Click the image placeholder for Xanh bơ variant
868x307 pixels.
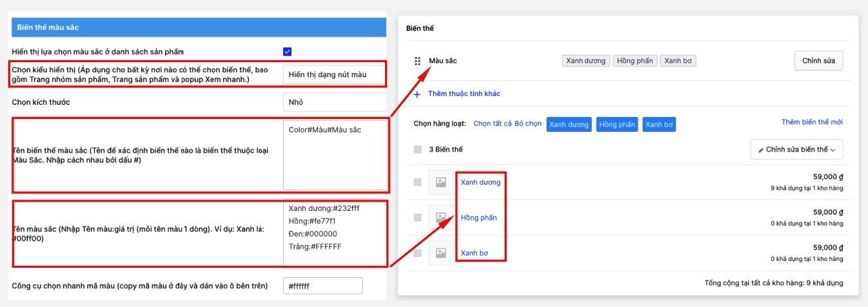click(x=440, y=253)
